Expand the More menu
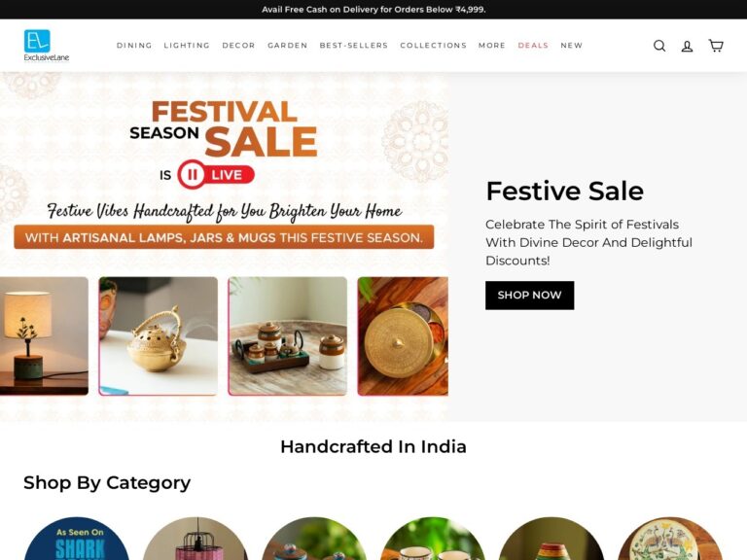The image size is (747, 560). 491,46
